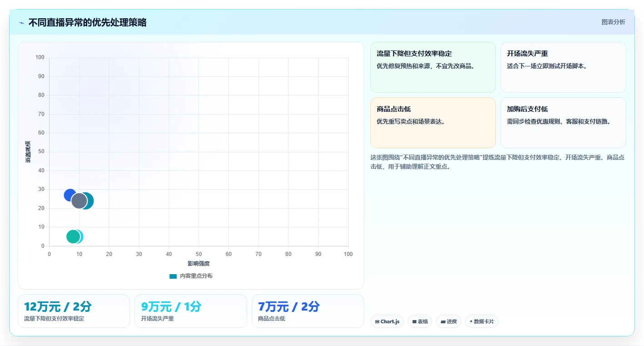Image resolution: width=644 pixels, height=346 pixels.
Task: Click the Chart.js tag chip
Action: (x=387, y=321)
